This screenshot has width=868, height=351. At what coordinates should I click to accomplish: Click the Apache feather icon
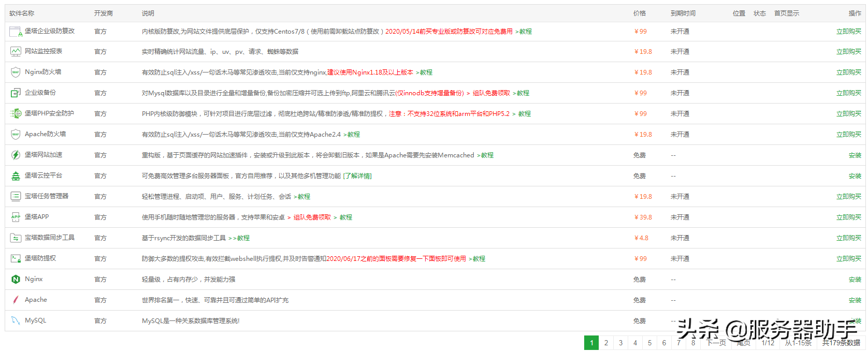click(x=16, y=300)
